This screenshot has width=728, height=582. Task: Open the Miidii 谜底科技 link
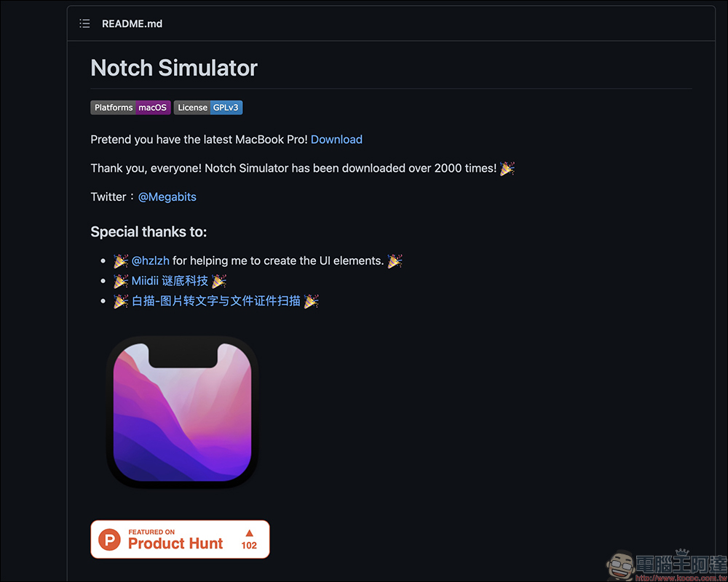coord(170,281)
